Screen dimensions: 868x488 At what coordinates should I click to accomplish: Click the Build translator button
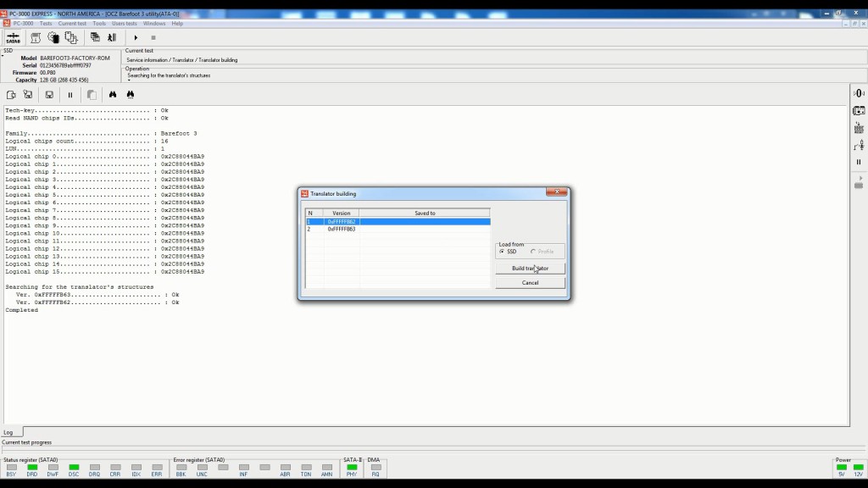(530, 267)
